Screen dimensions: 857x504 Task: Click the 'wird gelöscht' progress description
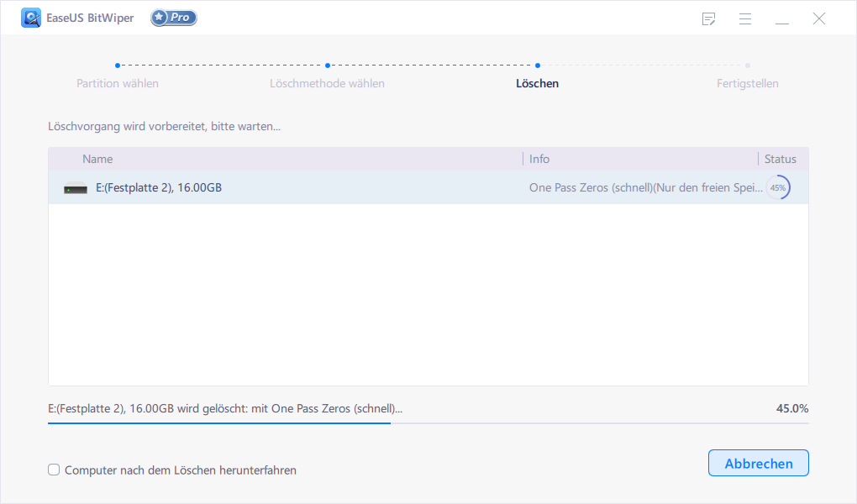[x=225, y=408]
